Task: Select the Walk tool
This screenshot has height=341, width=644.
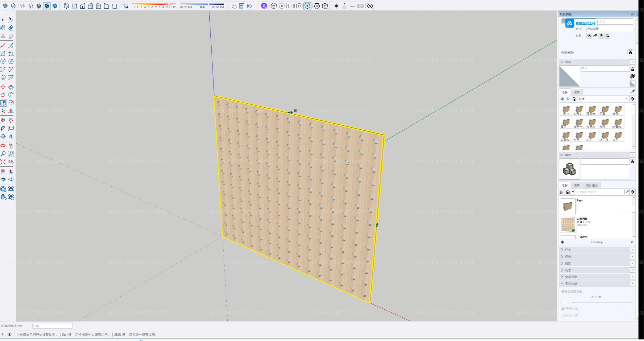Action: [x=11, y=172]
